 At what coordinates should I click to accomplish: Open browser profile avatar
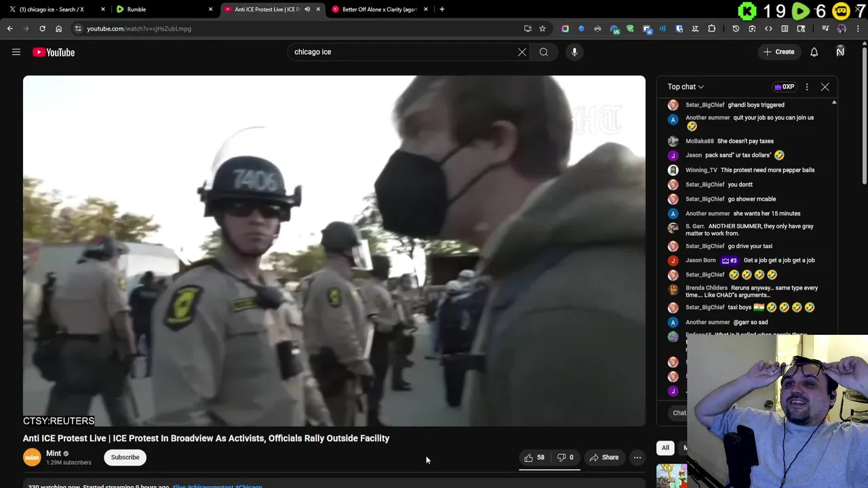(842, 28)
